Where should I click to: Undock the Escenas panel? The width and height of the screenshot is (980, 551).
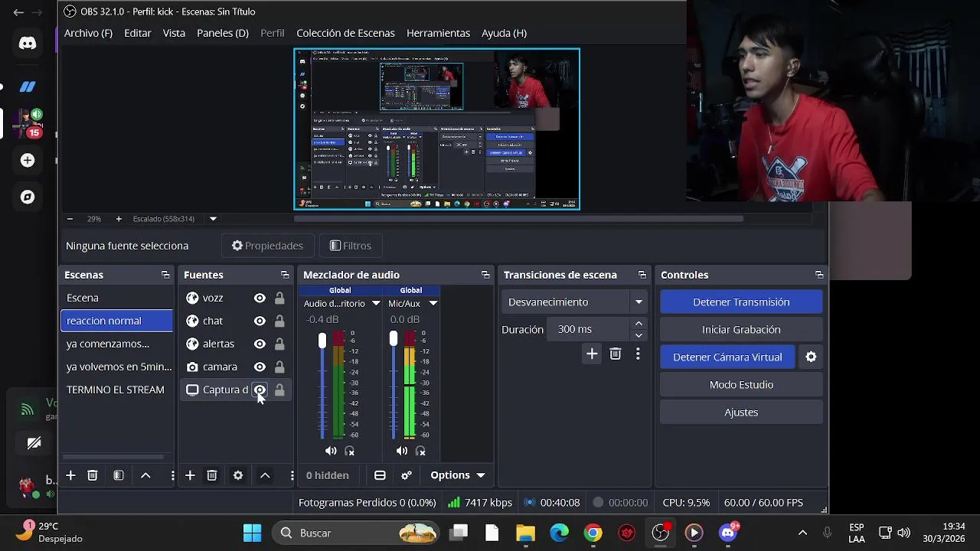[165, 275]
